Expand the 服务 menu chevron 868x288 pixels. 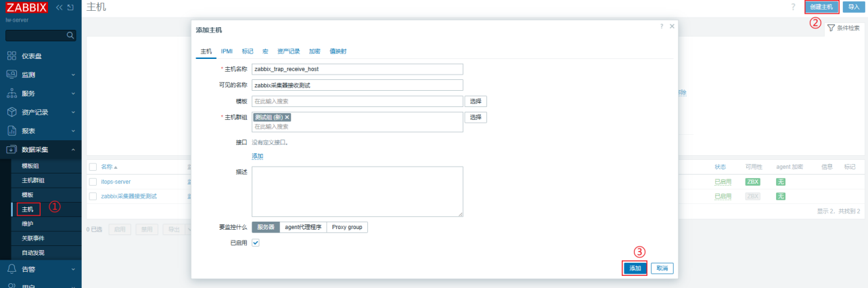click(x=73, y=94)
